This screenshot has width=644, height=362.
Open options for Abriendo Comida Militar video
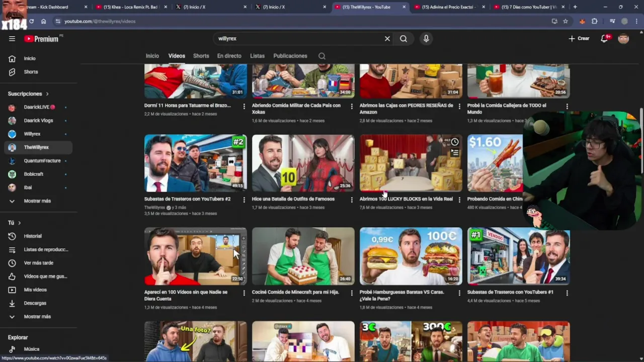point(352,106)
